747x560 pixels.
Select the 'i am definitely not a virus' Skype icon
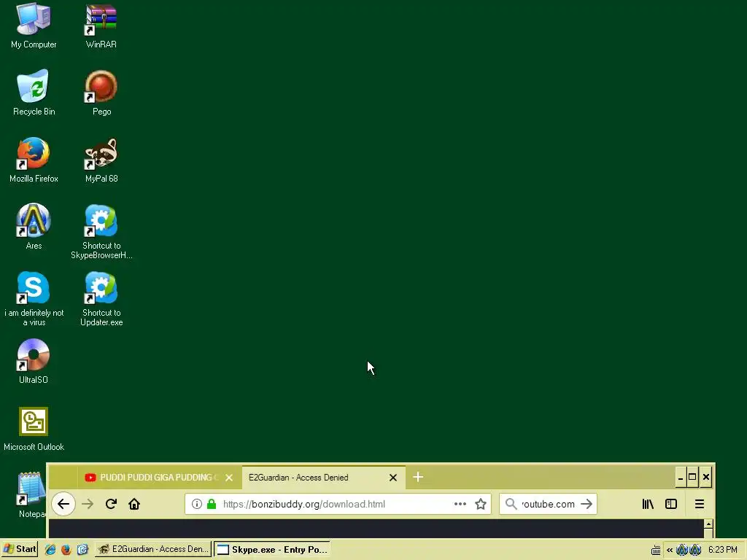pos(34,299)
